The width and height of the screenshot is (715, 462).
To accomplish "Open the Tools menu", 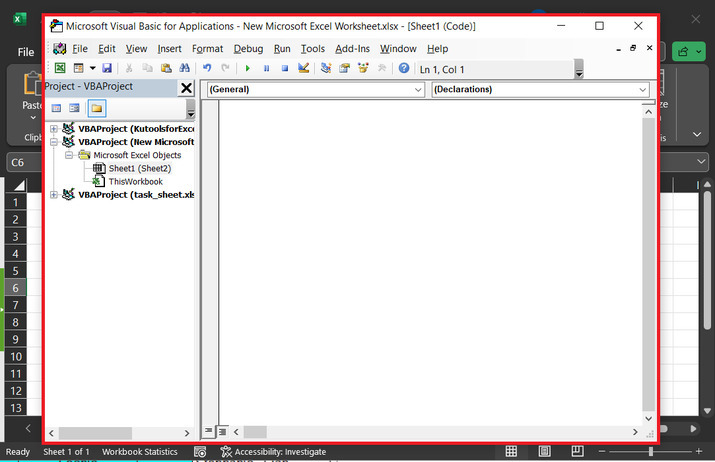I will click(x=312, y=49).
